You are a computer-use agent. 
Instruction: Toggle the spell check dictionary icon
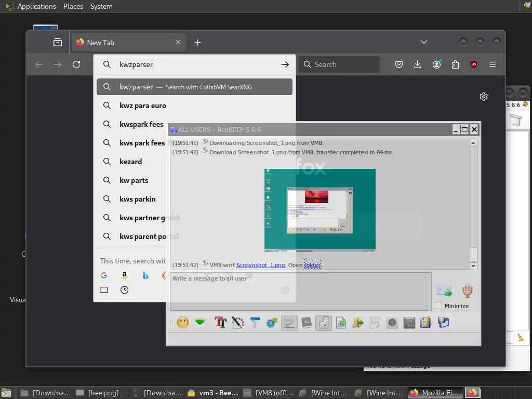coord(307,322)
